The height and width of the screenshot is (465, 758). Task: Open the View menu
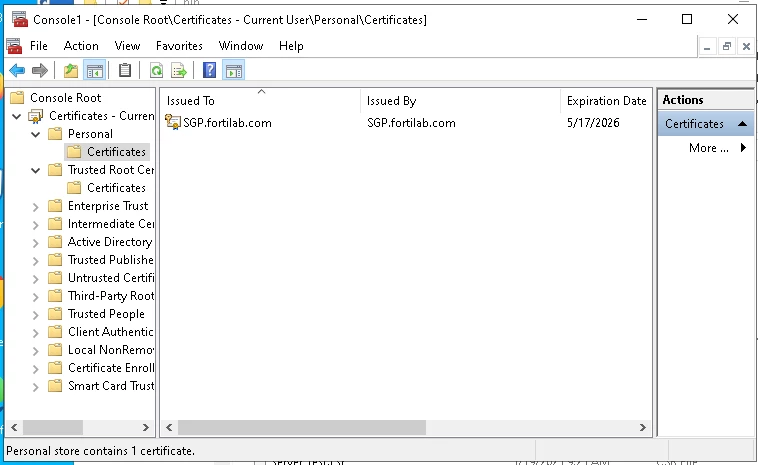tap(127, 46)
